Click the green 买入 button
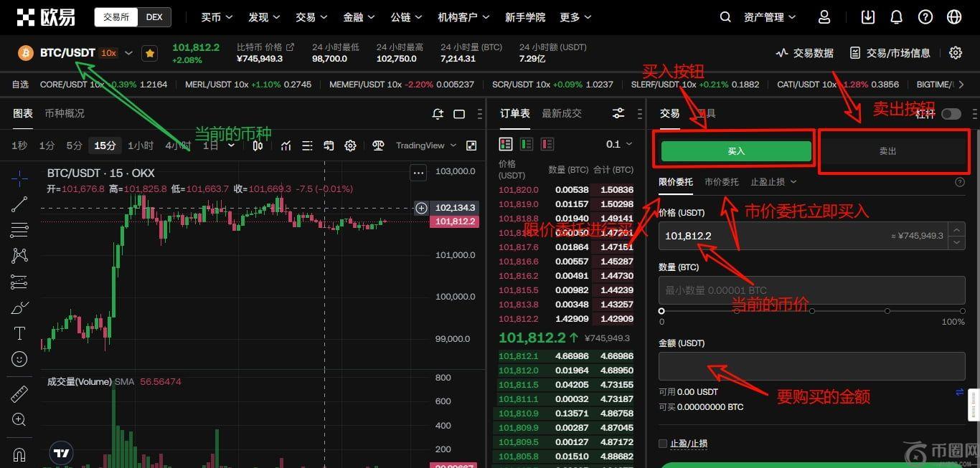This screenshot has height=468, width=980. coord(736,151)
